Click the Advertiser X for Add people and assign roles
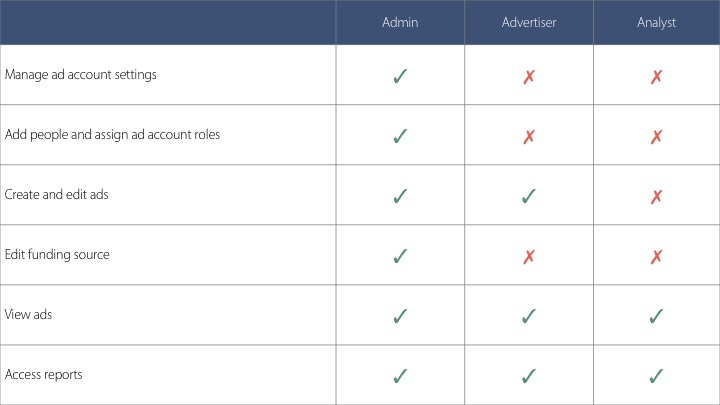The width and height of the screenshot is (720, 405). point(528,137)
